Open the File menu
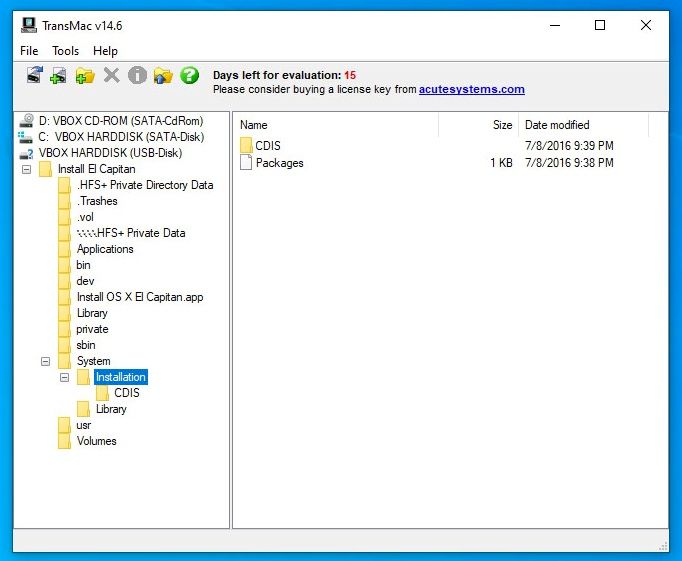This screenshot has height=561, width=682. pyautogui.click(x=29, y=51)
